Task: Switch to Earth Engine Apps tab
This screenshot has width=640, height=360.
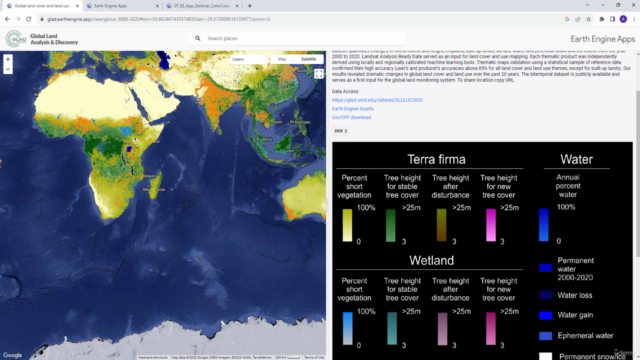Action: [122, 6]
